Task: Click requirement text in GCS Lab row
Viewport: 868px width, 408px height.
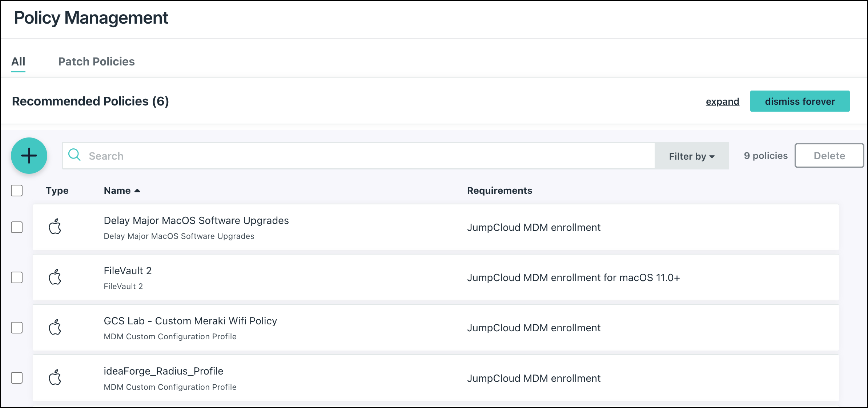Action: tap(534, 328)
